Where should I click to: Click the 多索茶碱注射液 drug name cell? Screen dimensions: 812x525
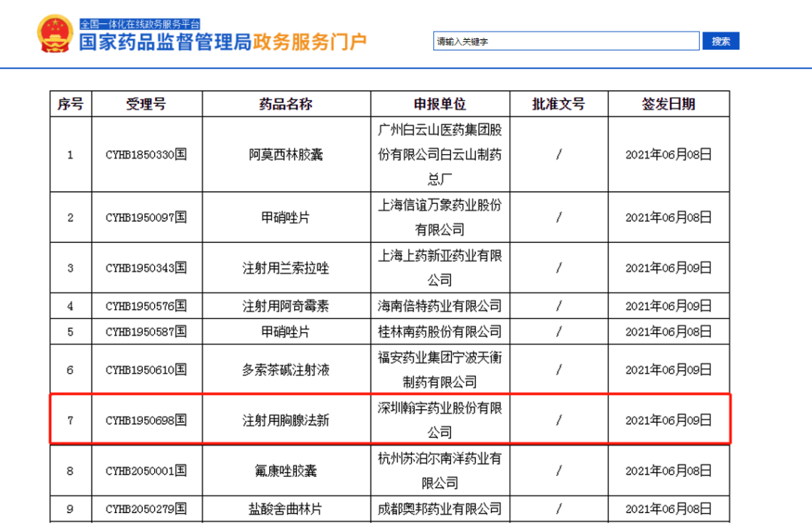pos(286,370)
